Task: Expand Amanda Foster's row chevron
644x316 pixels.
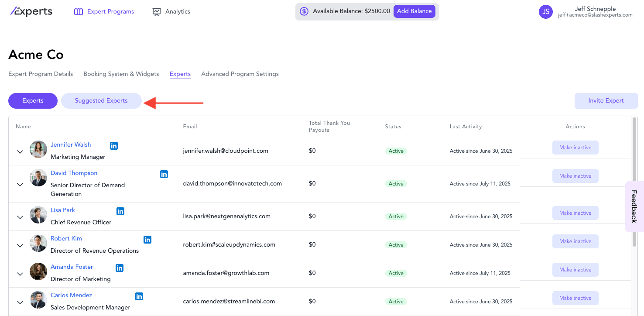Action: click(20, 274)
